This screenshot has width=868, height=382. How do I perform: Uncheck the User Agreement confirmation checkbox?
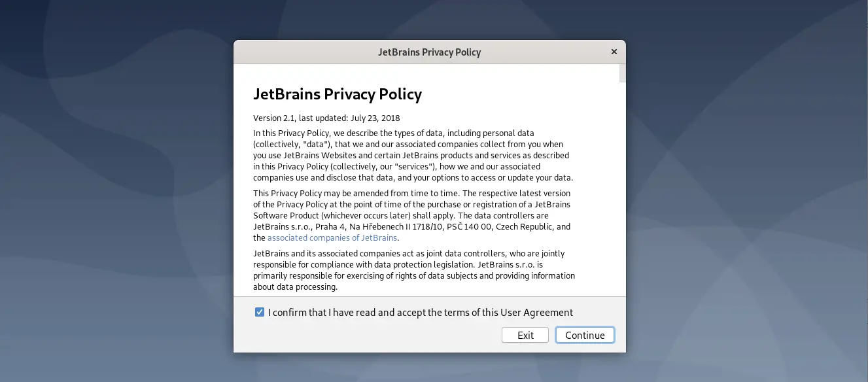coord(260,312)
